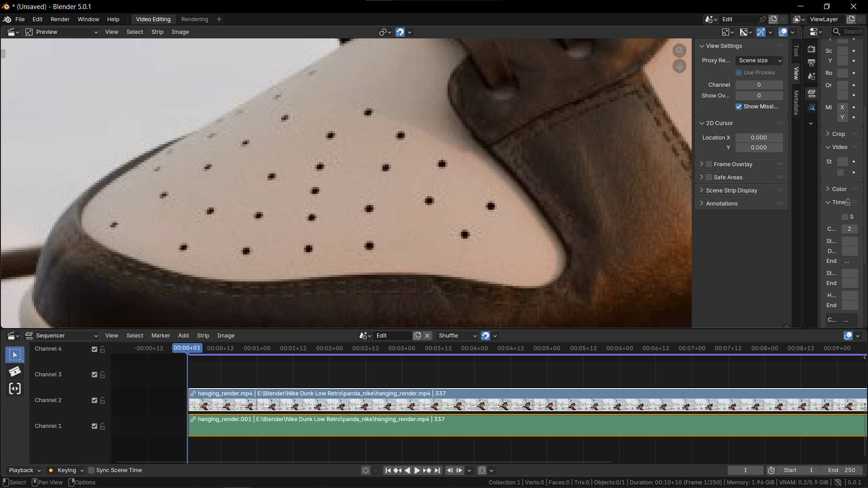Open the Preview view type dropdown

click(61, 32)
